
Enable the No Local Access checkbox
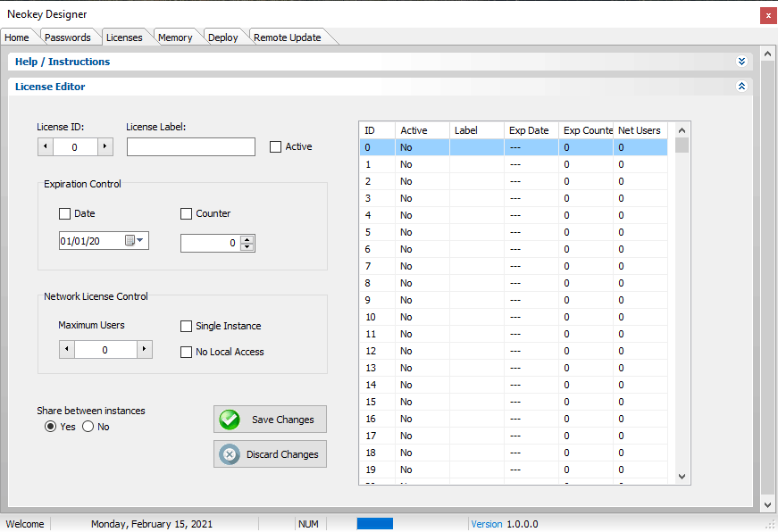pos(186,352)
